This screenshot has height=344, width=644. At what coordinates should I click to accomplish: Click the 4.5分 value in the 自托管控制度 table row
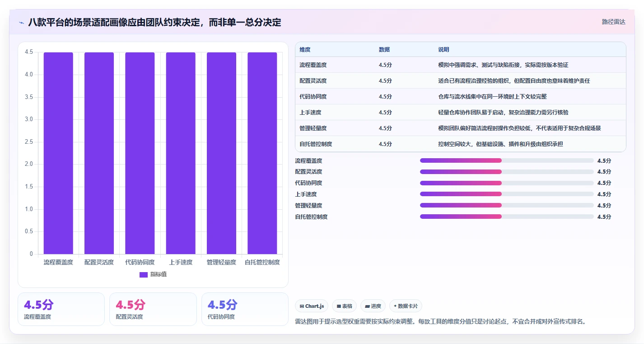click(x=385, y=144)
